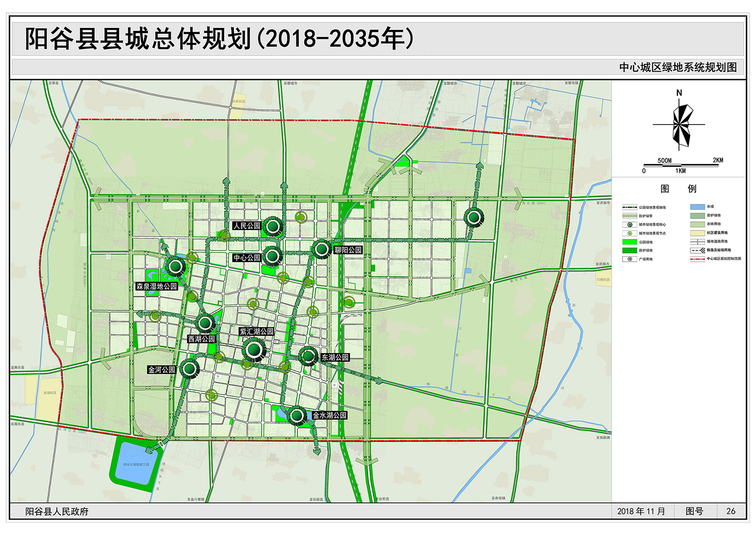Click the 聊阳公园 green core marker
This screenshot has height=535, width=756.
click(321, 249)
